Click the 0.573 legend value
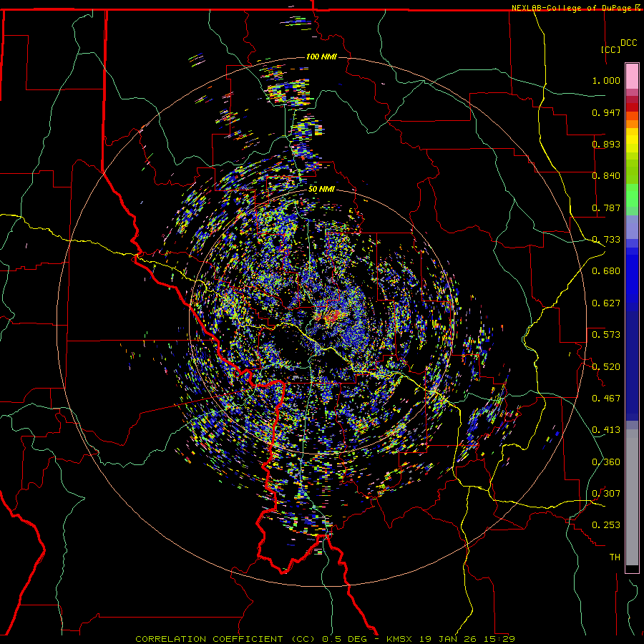Screen dimensions: 644x644 click(606, 335)
